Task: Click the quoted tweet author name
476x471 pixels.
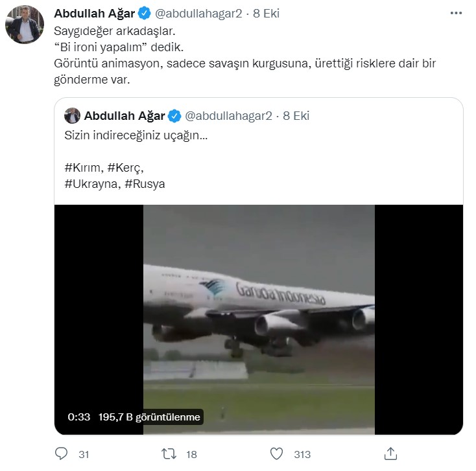Action: coord(124,116)
